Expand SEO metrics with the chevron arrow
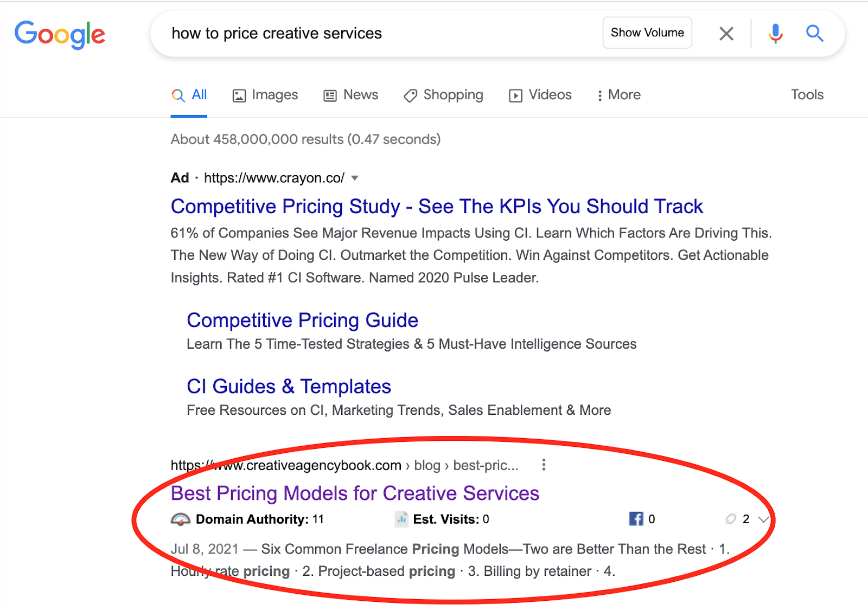The image size is (868, 610). [x=763, y=519]
